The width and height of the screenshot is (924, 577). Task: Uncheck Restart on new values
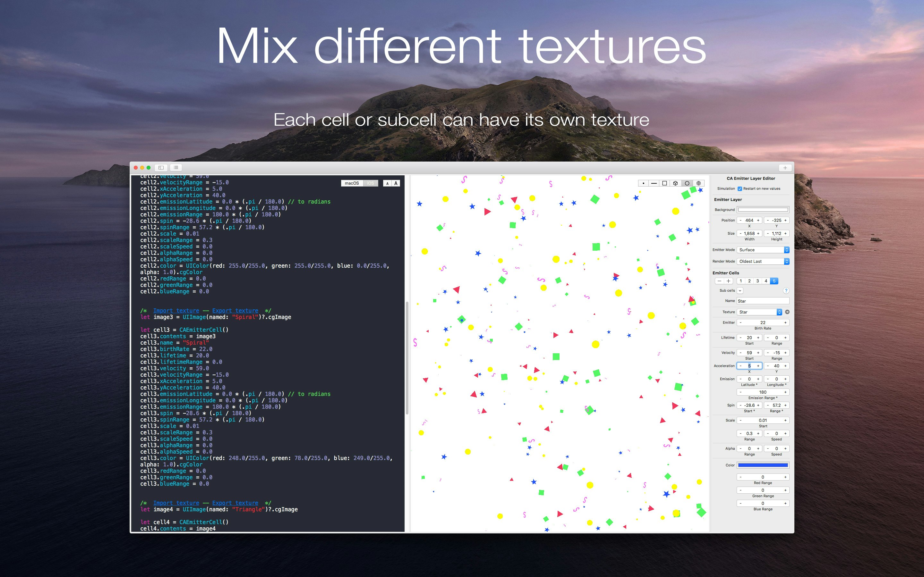coord(740,188)
